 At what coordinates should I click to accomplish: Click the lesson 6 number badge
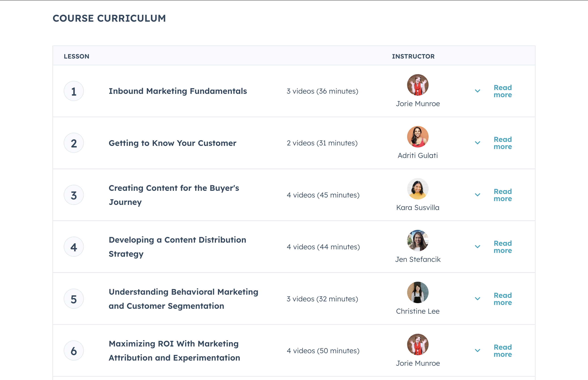(74, 351)
